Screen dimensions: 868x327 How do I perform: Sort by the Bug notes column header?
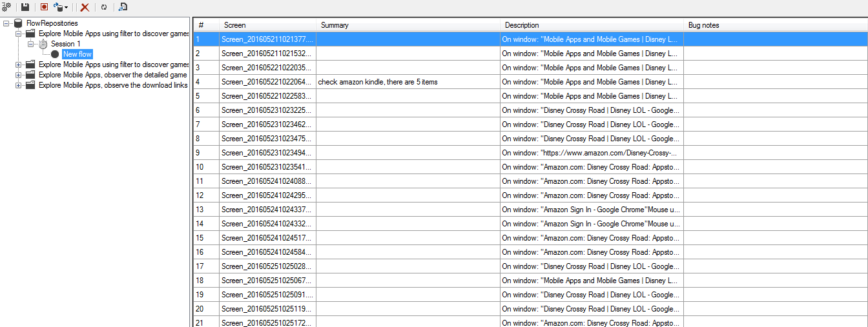776,25
